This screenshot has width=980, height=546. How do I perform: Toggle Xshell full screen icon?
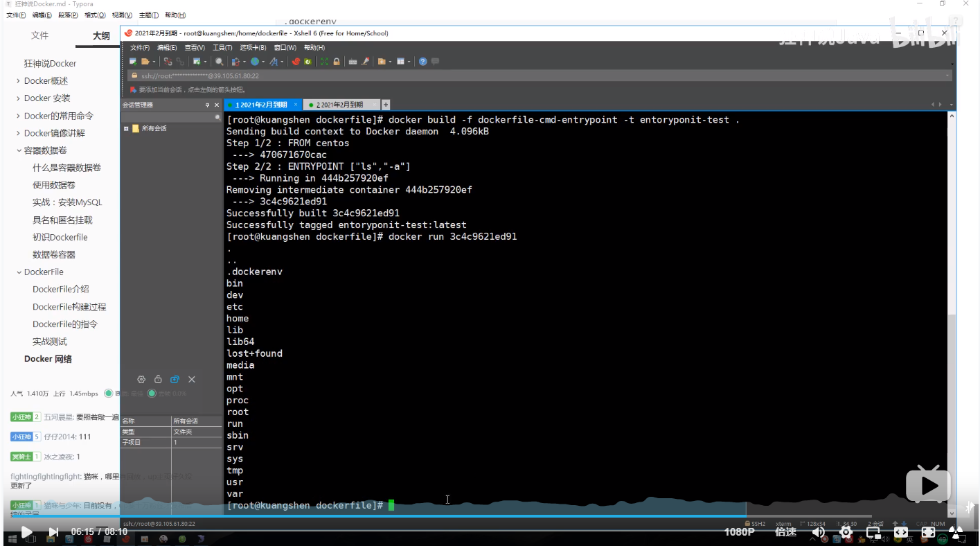pos(324,62)
